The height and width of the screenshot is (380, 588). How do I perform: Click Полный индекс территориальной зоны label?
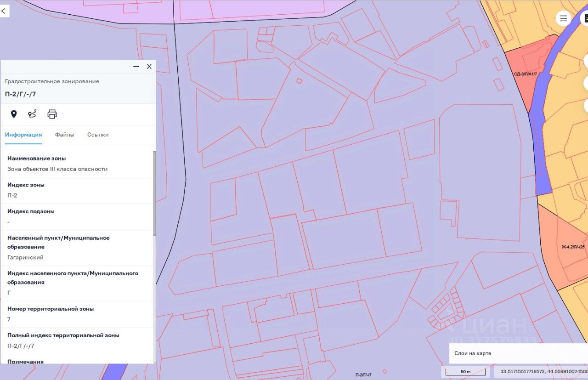click(63, 335)
